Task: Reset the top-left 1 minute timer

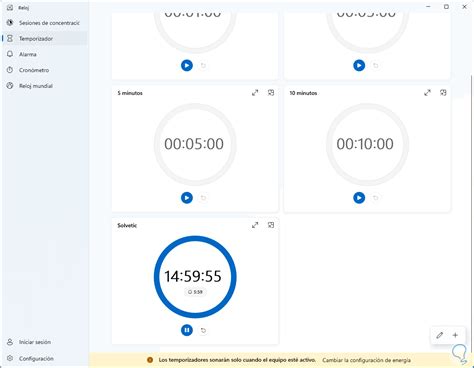Action: coord(203,65)
